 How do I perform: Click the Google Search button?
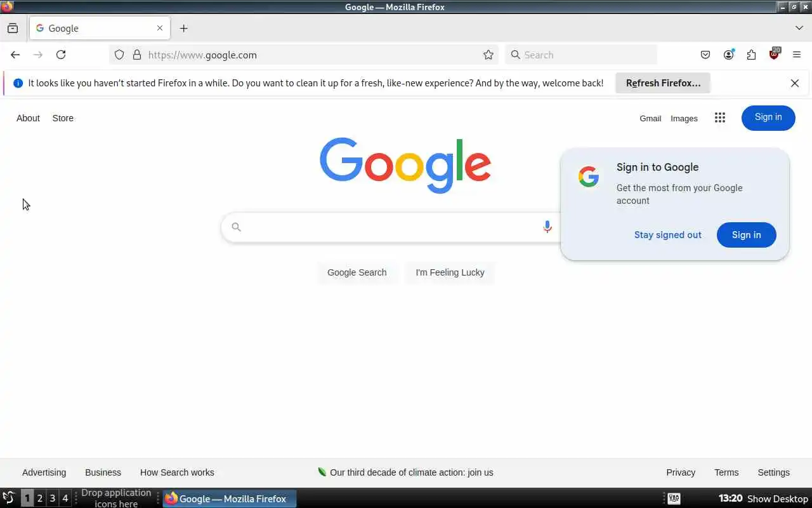[x=357, y=272]
